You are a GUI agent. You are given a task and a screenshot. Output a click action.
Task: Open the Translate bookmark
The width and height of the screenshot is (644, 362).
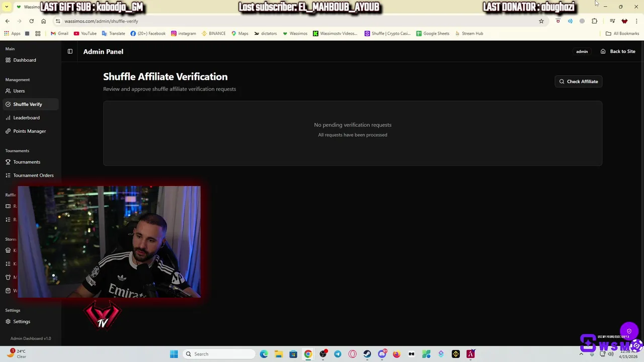click(x=113, y=34)
